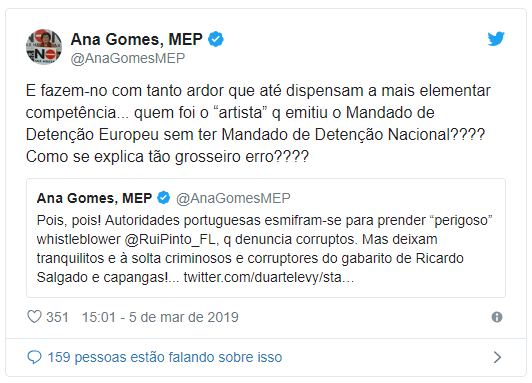The width and height of the screenshot is (532, 383).
Task: Open the quoted tweet text body
Action: [x=265, y=249]
